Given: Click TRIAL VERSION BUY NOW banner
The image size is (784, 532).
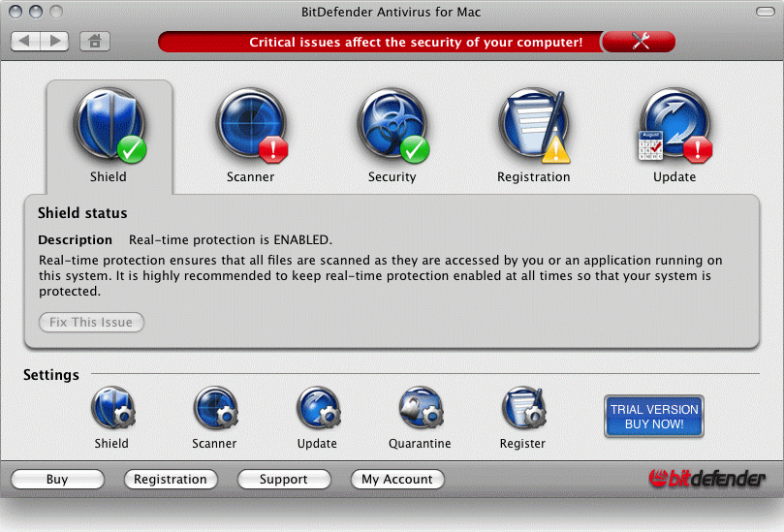Looking at the screenshot, I should [x=654, y=417].
